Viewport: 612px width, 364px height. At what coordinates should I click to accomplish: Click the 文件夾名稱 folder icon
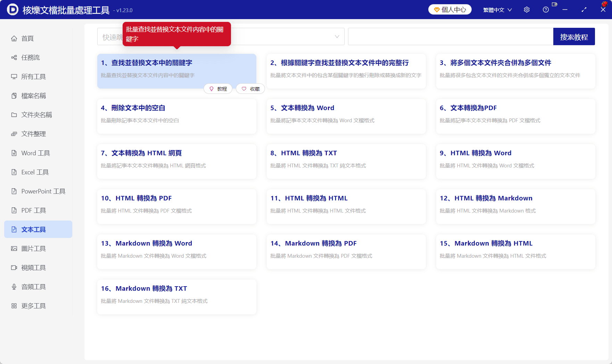pos(14,115)
